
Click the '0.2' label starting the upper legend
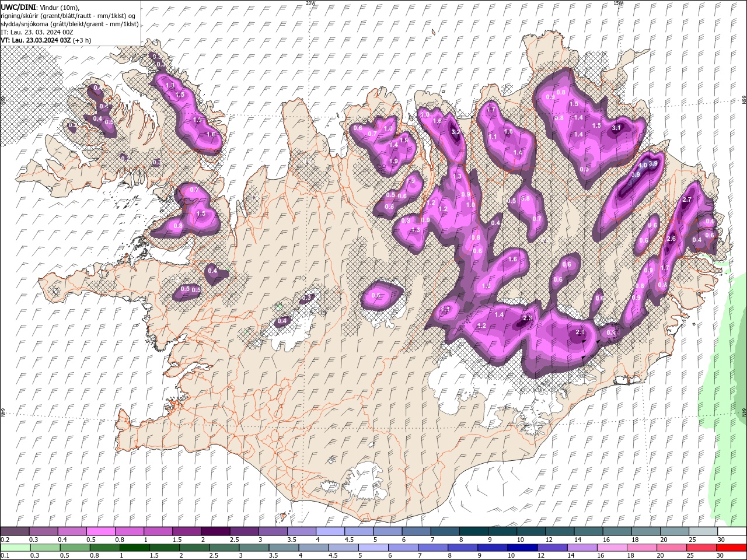pyautogui.click(x=5, y=540)
